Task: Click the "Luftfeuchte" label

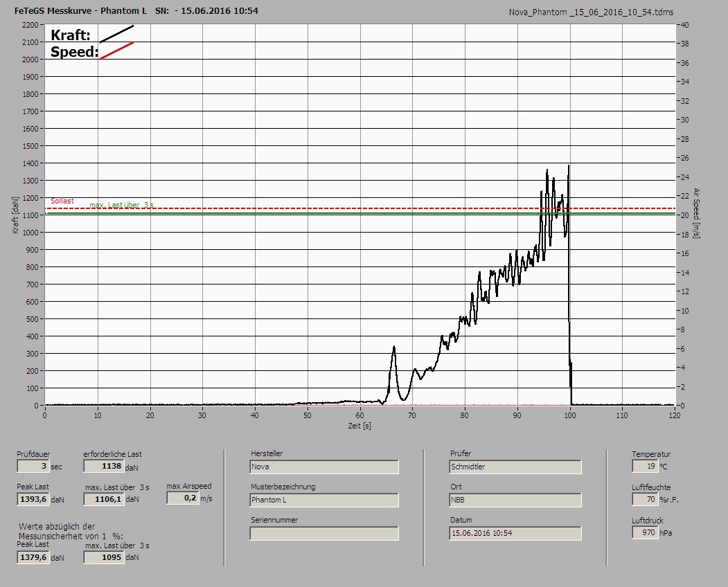Action: (651, 487)
